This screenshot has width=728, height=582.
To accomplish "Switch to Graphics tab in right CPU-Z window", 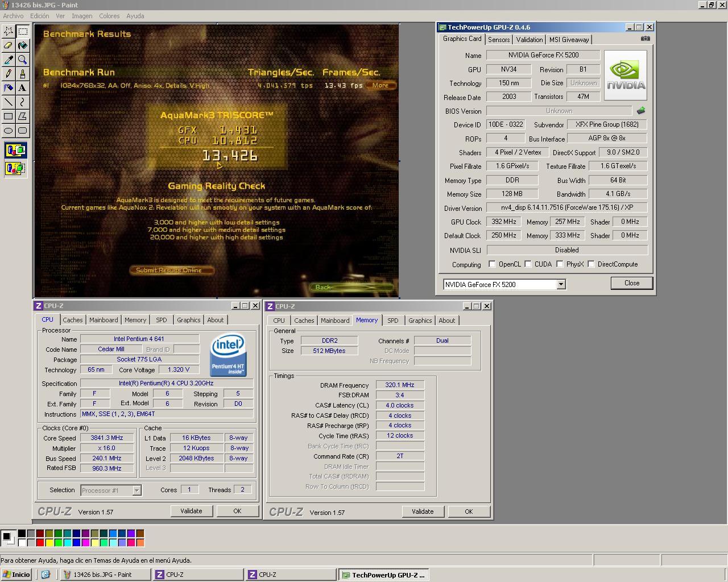I will pyautogui.click(x=420, y=321).
